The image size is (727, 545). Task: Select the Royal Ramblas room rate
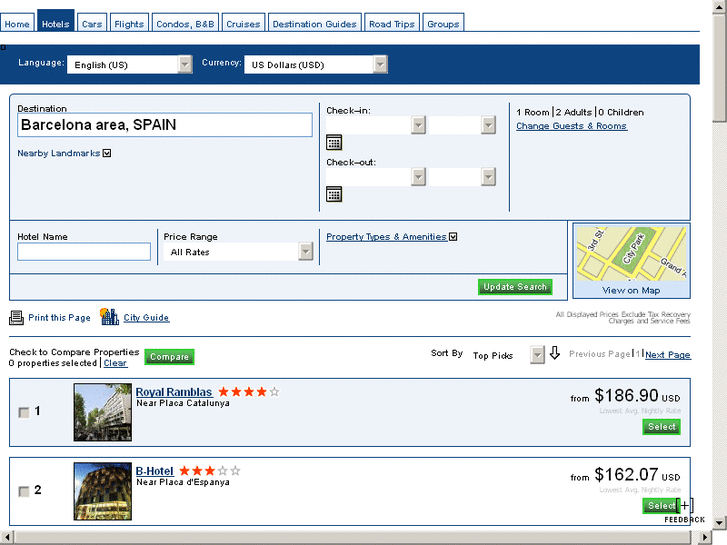pyautogui.click(x=662, y=427)
